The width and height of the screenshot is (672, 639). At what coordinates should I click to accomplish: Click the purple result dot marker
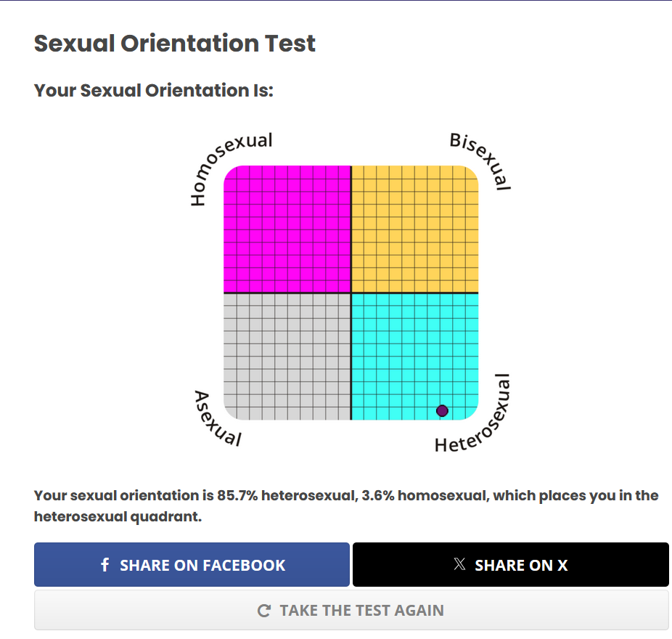443,411
